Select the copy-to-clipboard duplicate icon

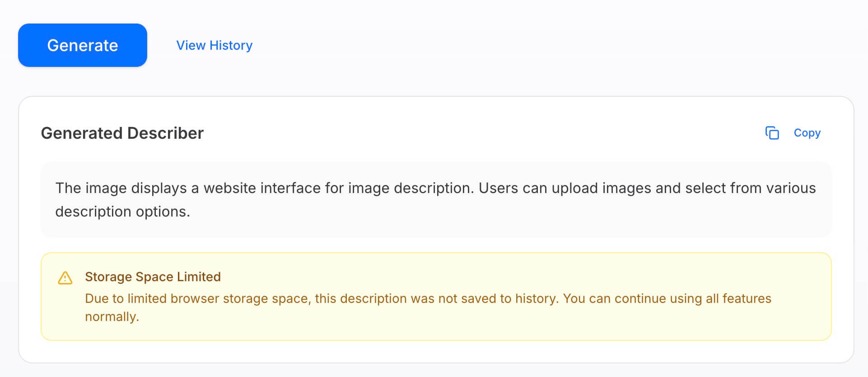pyautogui.click(x=772, y=133)
